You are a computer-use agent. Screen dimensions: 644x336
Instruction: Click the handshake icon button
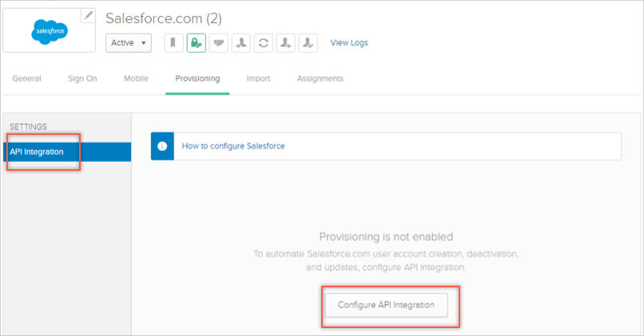pos(218,43)
